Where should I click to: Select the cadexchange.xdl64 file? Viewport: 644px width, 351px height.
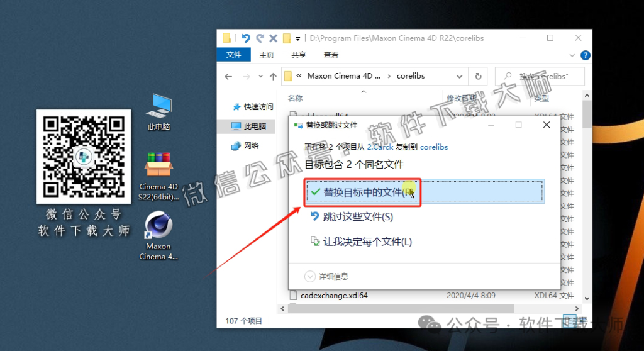334,296
